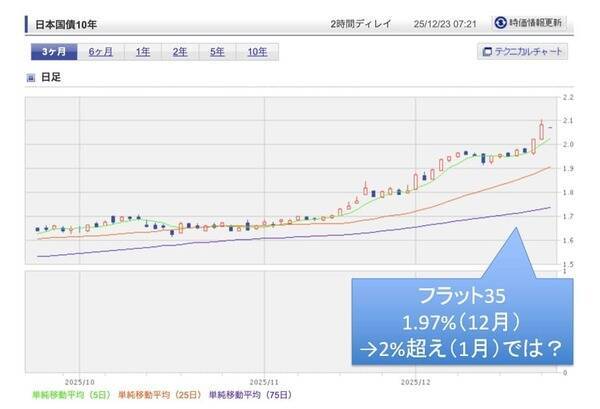
Task: Click the 2025/11 axis label
Action: [x=264, y=382]
